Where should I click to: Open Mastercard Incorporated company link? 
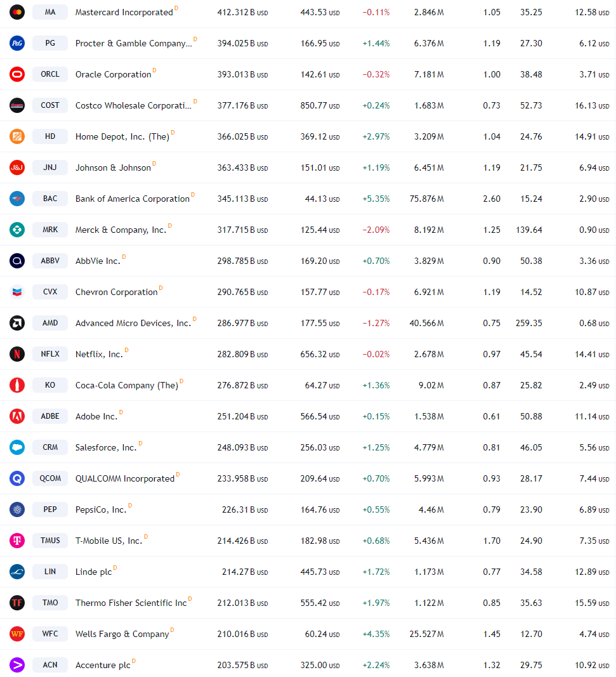pyautogui.click(x=124, y=12)
